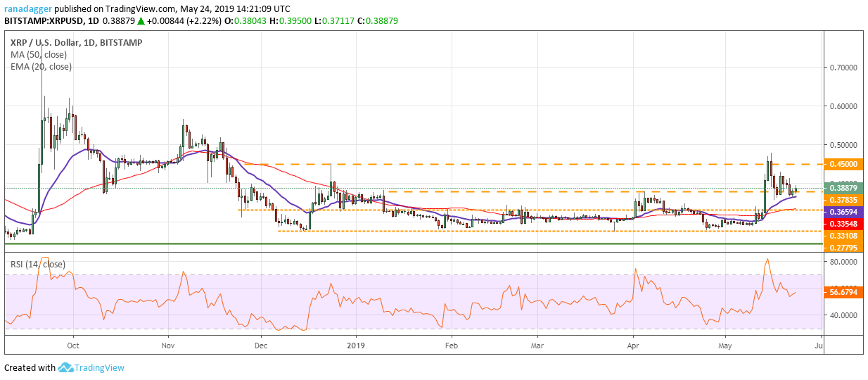Select the EMA (20, close) indicator legend
868x380 pixels.
41,66
